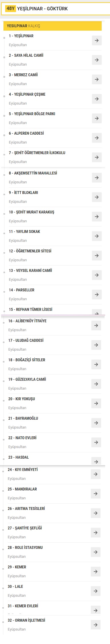This screenshot has width=110, height=644.
Task: Click arrow beside Kır Yokuşu stop
Action: coord(96,403)
